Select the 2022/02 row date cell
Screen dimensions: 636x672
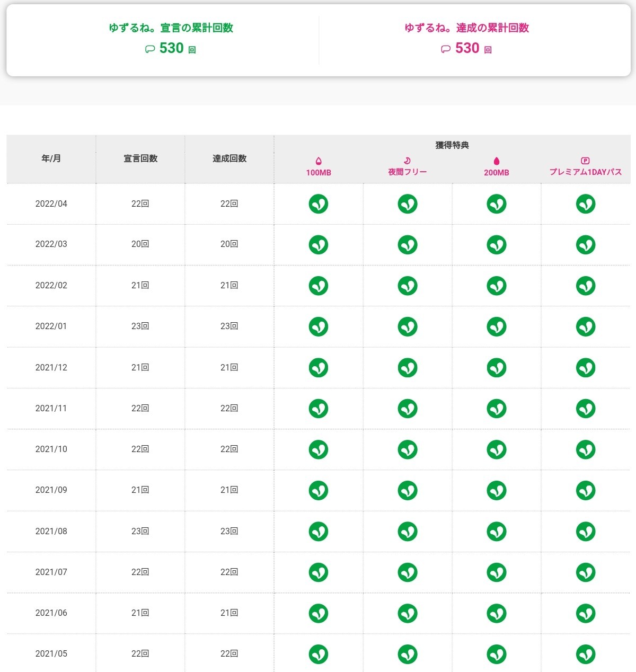51,285
